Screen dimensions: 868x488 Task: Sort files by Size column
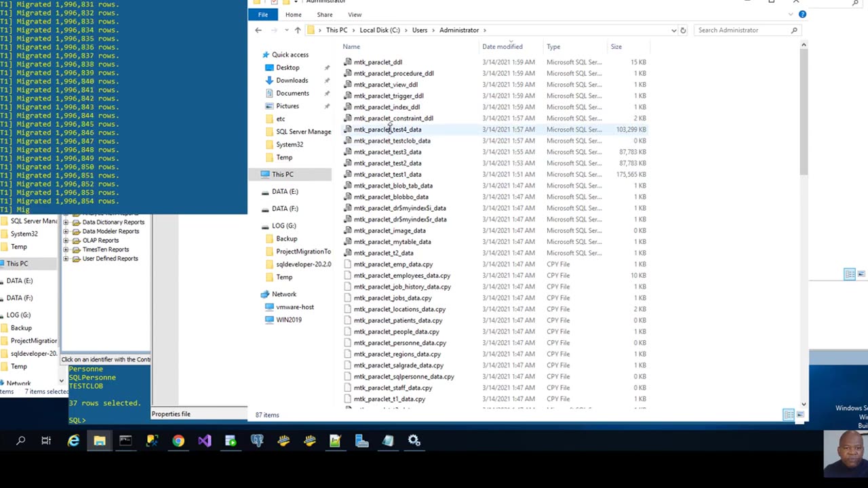point(616,47)
